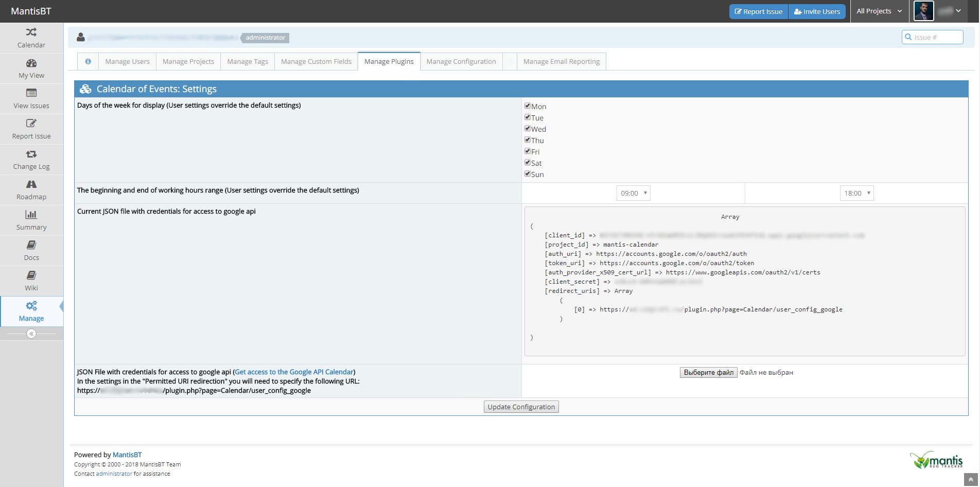
Task: Click the plugin cubes icon in Settings header
Action: [x=85, y=89]
